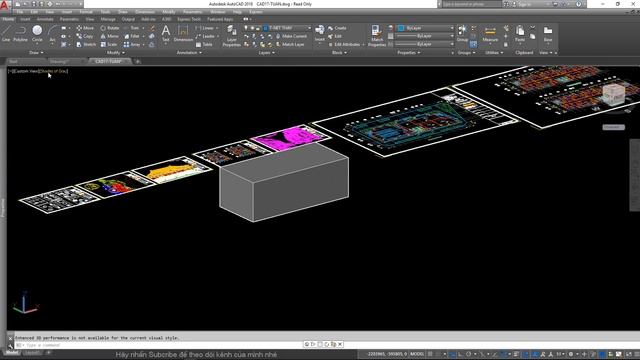The width and height of the screenshot is (640, 360).
Task: Click the Base view button
Action: point(548,34)
